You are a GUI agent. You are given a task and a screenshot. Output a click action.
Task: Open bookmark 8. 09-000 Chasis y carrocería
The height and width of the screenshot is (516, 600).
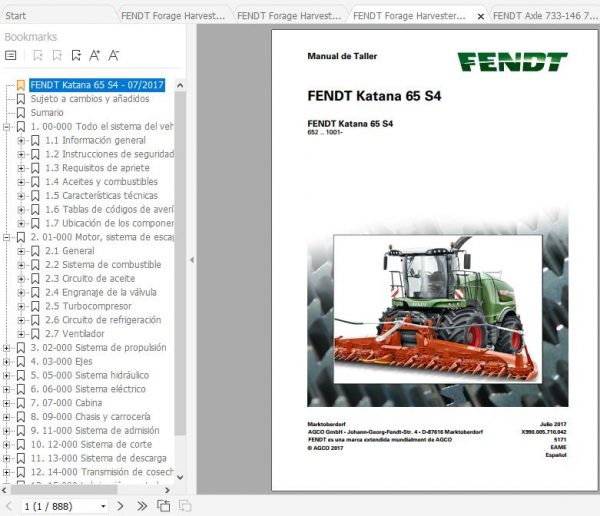click(x=90, y=416)
